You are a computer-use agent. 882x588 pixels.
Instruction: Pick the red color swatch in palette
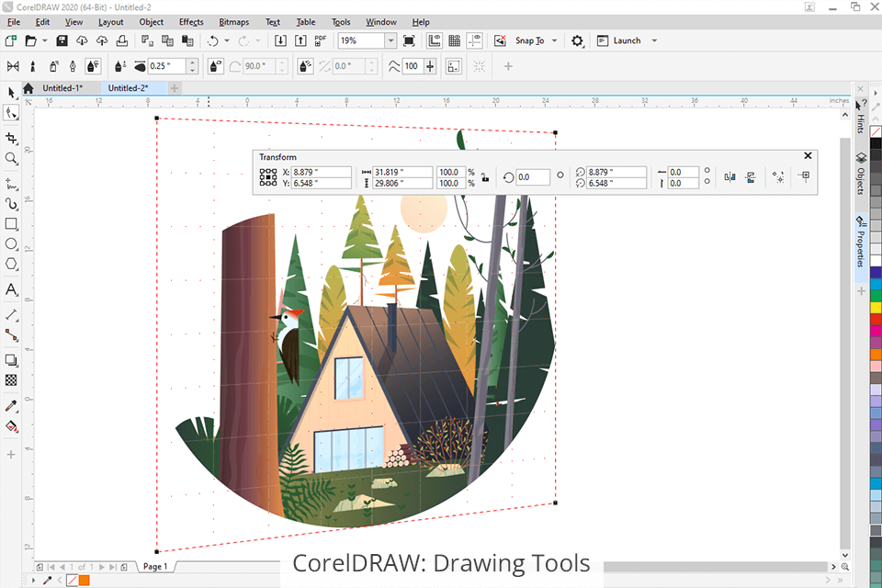[x=876, y=319]
